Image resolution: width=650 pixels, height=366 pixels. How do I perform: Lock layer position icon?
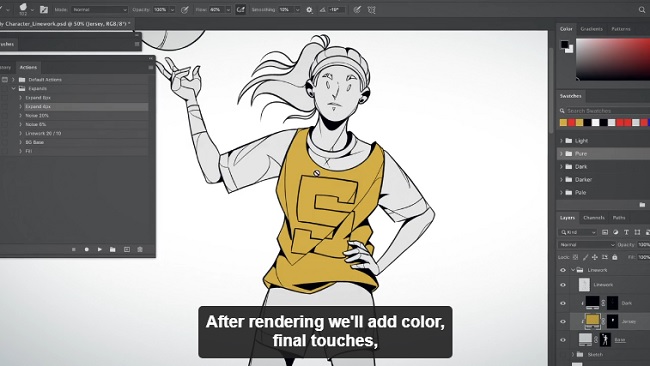point(595,257)
